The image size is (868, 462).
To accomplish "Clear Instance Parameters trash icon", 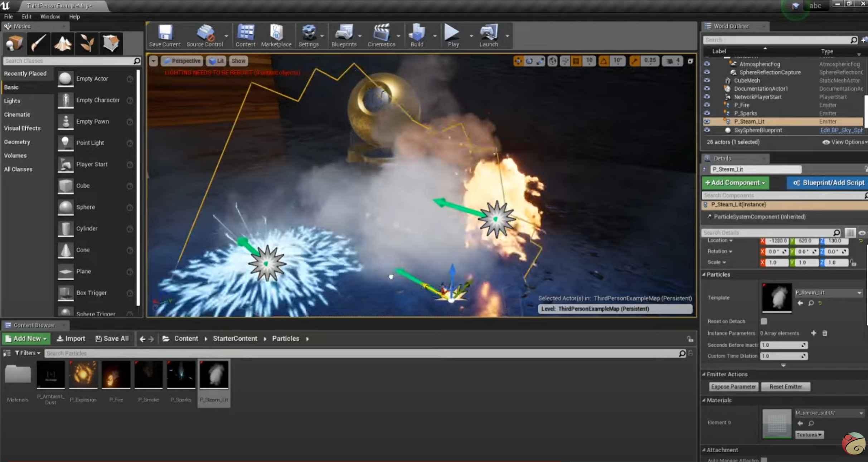I will tap(825, 333).
